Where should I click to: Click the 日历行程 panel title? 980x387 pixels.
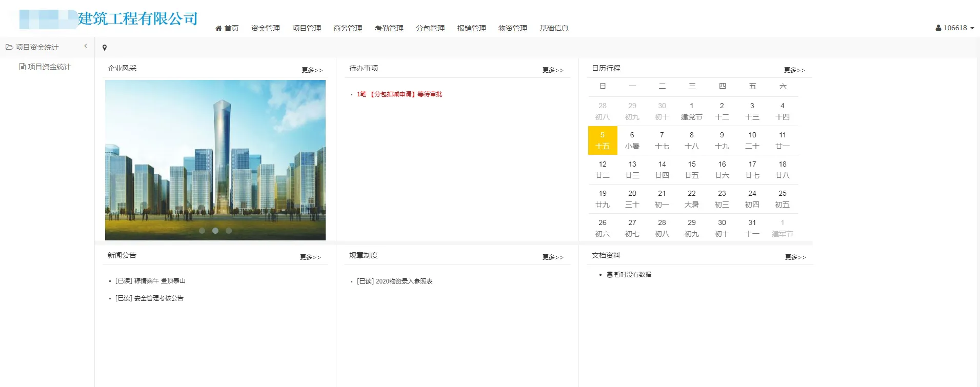[606, 68]
